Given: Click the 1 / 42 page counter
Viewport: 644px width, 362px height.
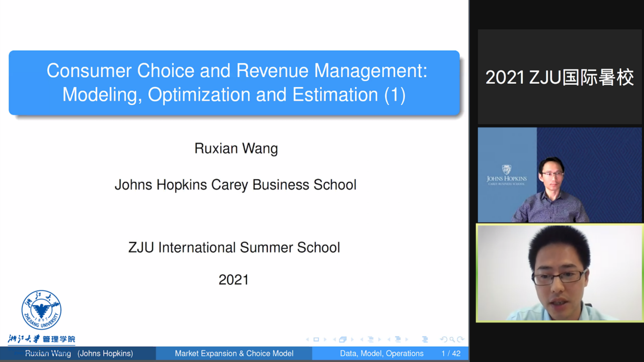Looking at the screenshot, I should (x=451, y=353).
